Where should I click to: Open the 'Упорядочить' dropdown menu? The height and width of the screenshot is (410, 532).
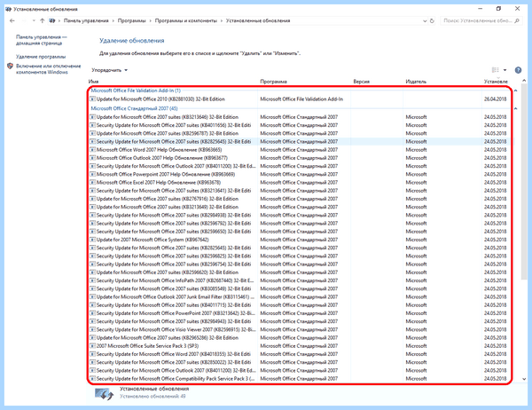pos(109,70)
